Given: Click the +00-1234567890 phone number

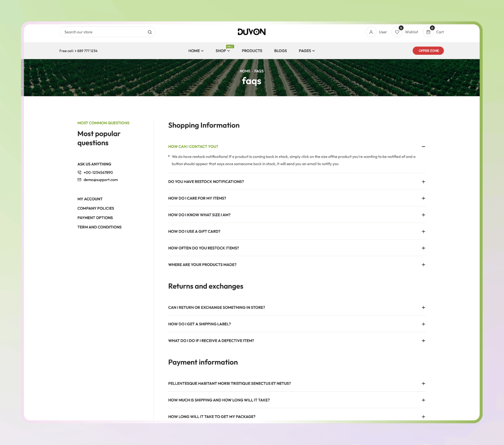Looking at the screenshot, I should point(98,172).
